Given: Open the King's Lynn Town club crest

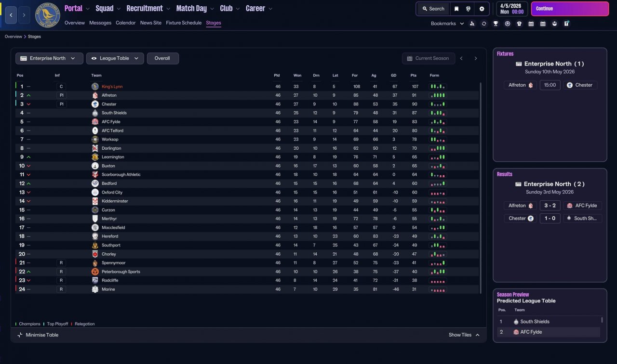Looking at the screenshot, I should (x=48, y=15).
